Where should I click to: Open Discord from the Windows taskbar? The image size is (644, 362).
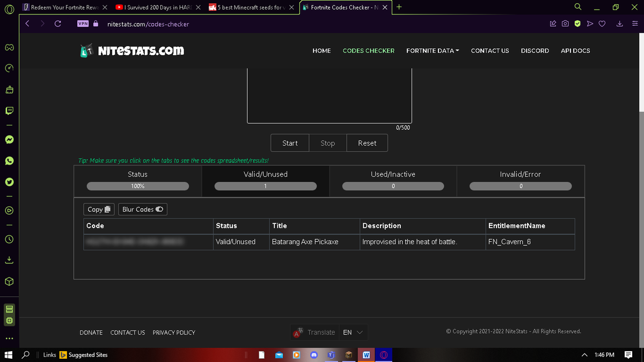point(313,355)
